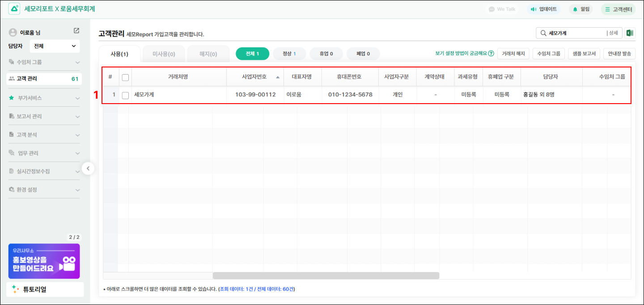The width and height of the screenshot is (644, 305).
Task: Click the 세모리포트 logo icon
Action: [14, 9]
